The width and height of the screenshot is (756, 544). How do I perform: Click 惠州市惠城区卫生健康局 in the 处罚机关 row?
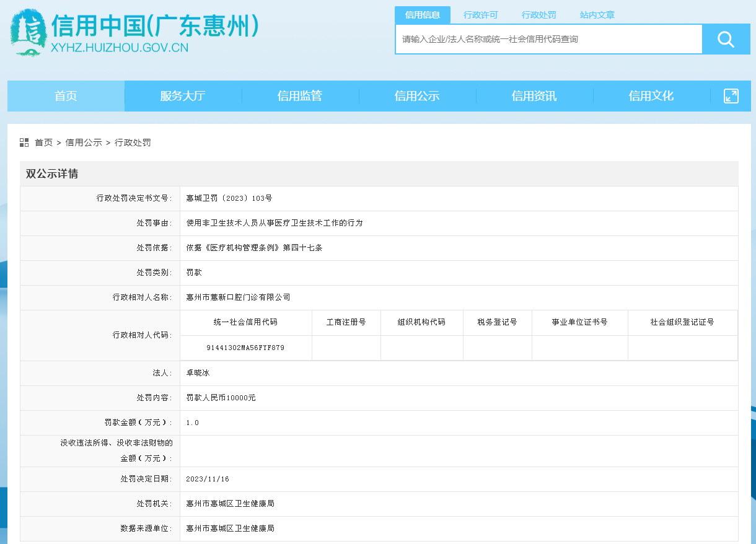point(230,504)
